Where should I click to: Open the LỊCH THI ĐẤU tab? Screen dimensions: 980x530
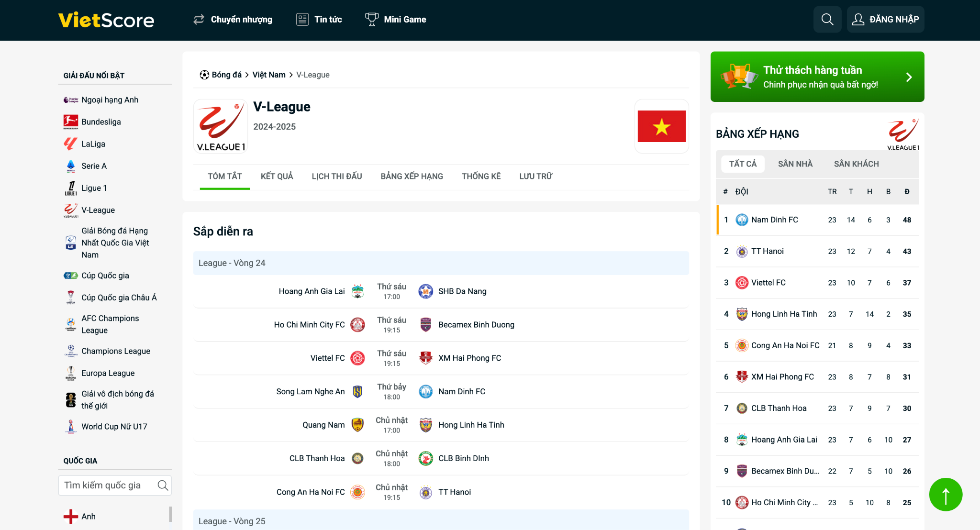click(336, 176)
